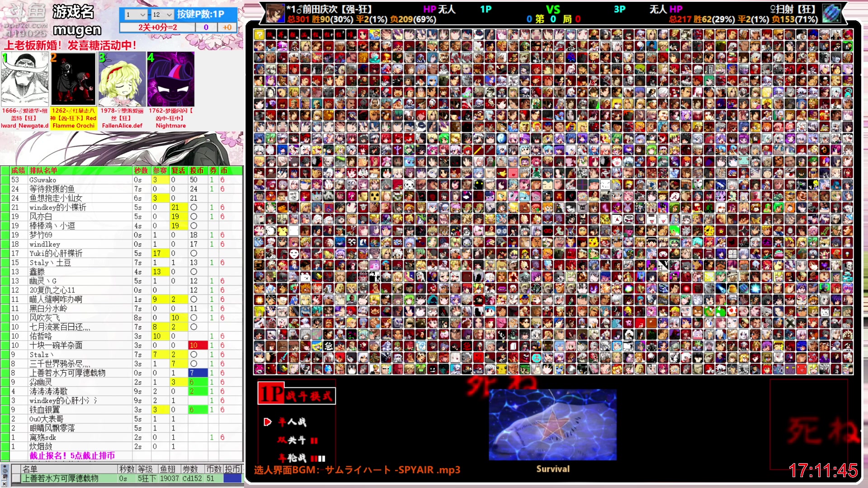Click the purple '0' score box

coord(206,27)
